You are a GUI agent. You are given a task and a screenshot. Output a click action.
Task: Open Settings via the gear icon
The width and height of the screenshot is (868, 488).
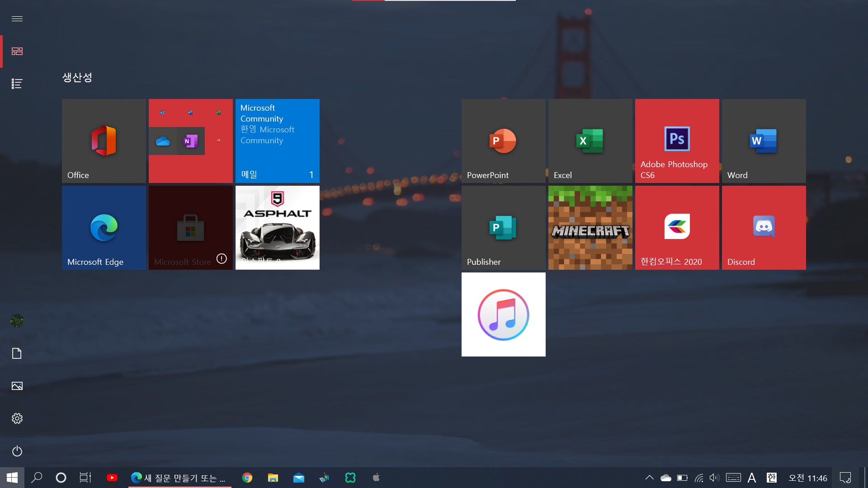coord(17,418)
